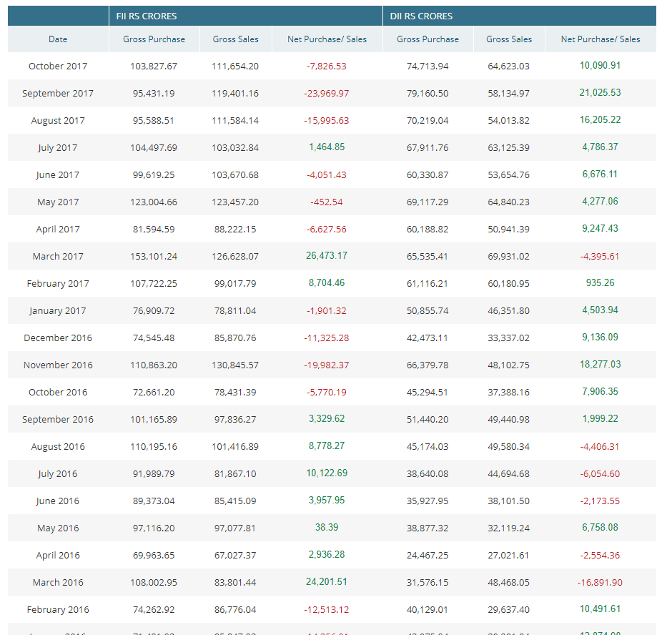Click the -16,891.90 DII value for March 2016
672x635 pixels.
point(600,582)
